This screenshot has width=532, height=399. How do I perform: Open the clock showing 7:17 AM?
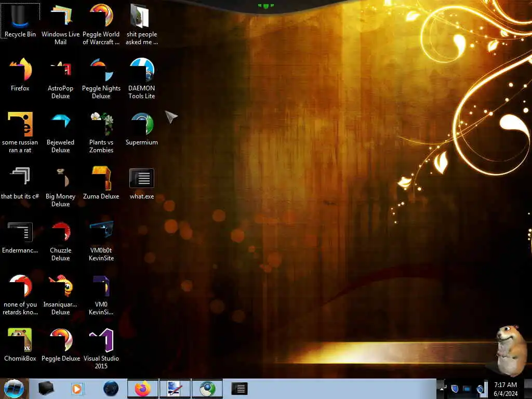(506, 389)
